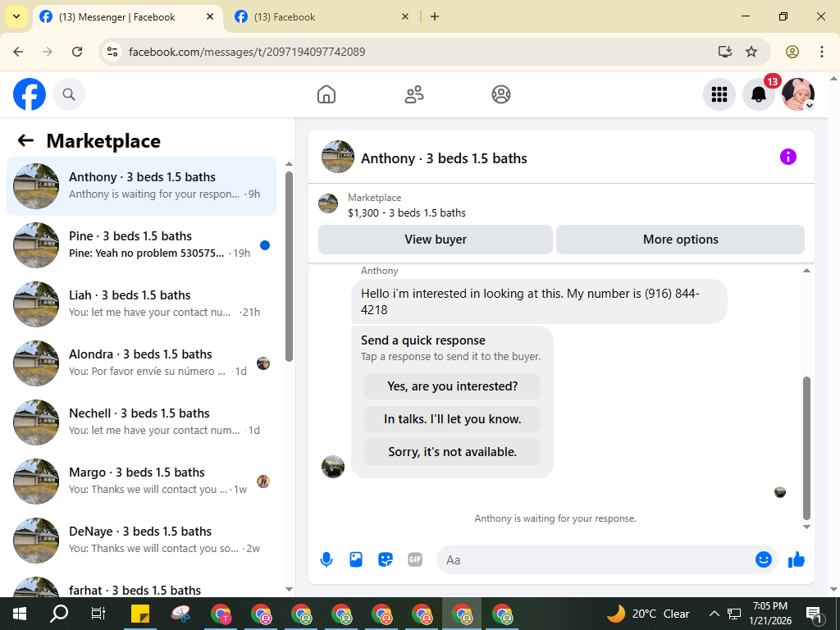Click the View buyer button

pyautogui.click(x=436, y=240)
